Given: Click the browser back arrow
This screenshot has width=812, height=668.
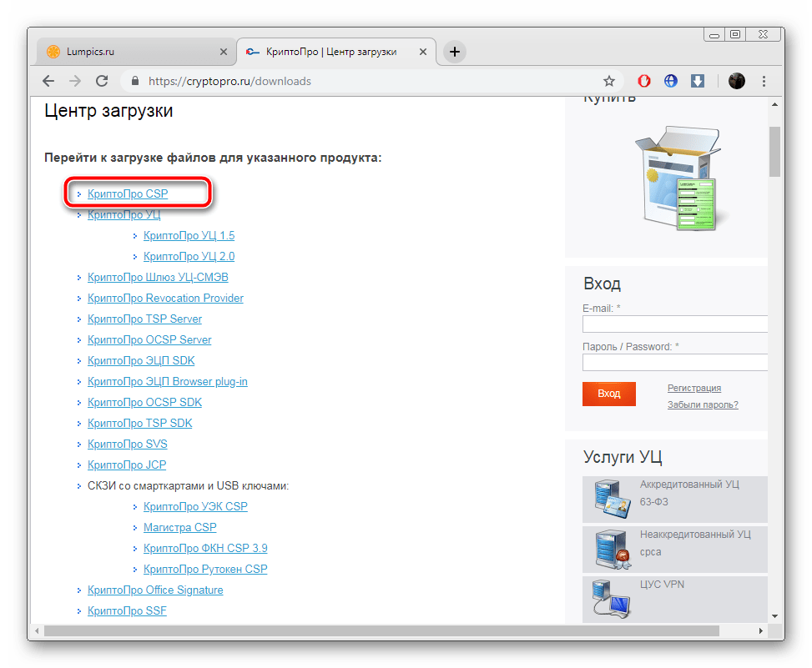Looking at the screenshot, I should click(x=48, y=81).
